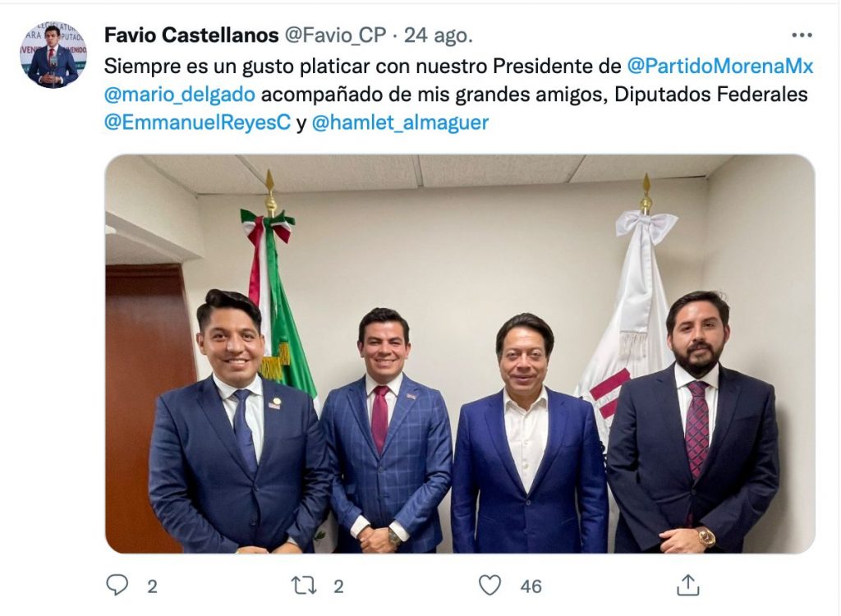Open the @Favio_CP handle
Viewport: 841px width, 616px height.
335,34
